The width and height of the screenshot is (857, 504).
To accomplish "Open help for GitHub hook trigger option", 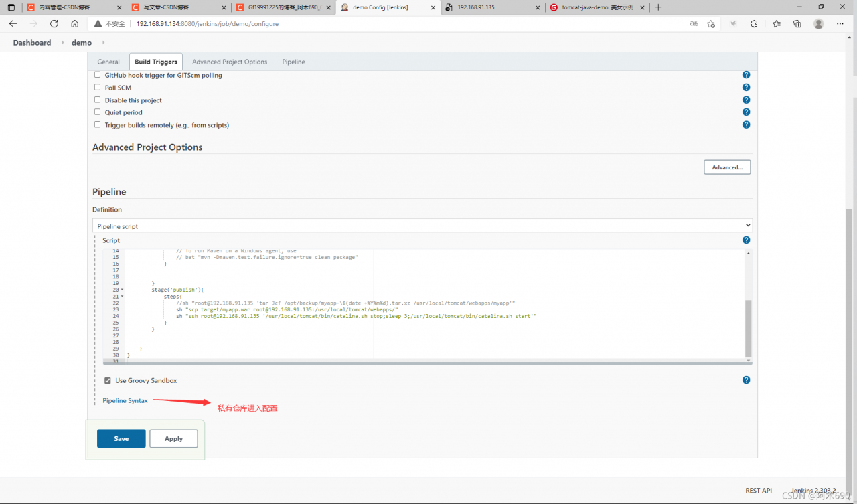I will pos(746,75).
